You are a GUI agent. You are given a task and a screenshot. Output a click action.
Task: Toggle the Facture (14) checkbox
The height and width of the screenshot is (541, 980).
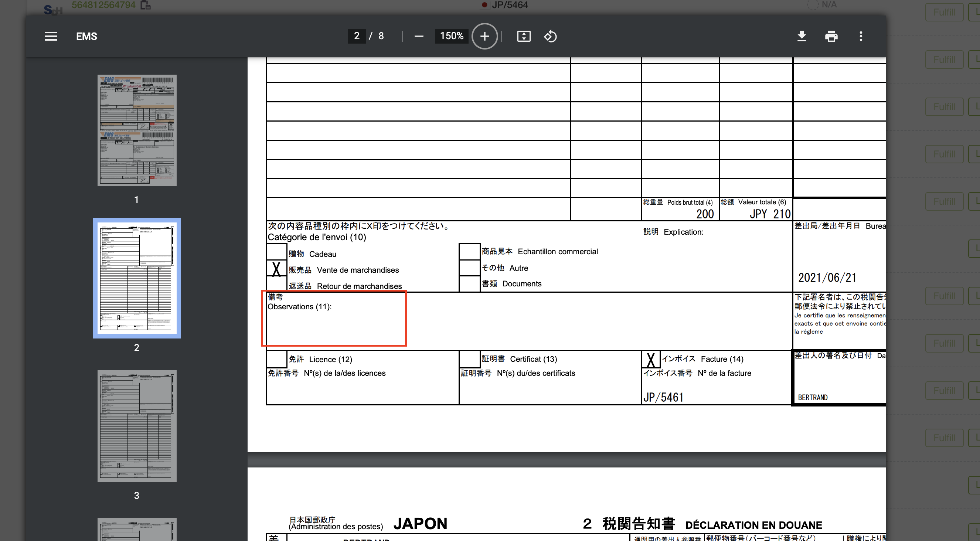651,359
